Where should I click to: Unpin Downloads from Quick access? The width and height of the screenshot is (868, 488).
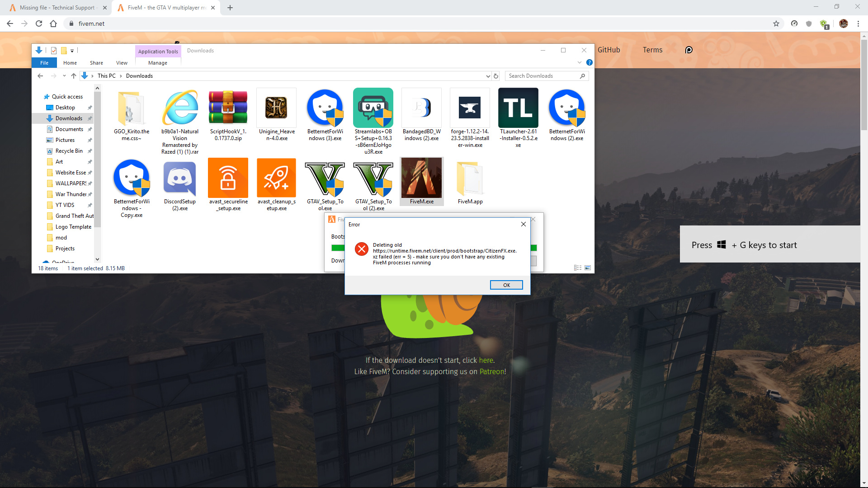[90, 118]
